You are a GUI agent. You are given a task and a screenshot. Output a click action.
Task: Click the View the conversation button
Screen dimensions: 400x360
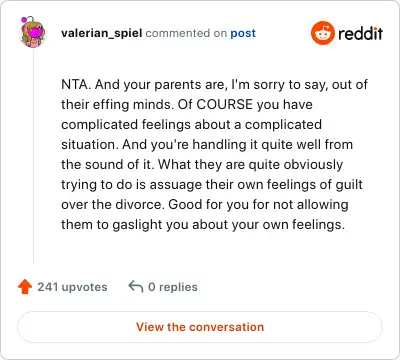200,327
